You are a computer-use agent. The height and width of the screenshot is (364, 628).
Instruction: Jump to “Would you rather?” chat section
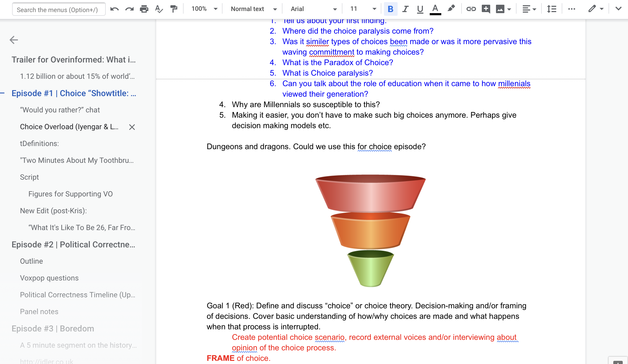(60, 110)
